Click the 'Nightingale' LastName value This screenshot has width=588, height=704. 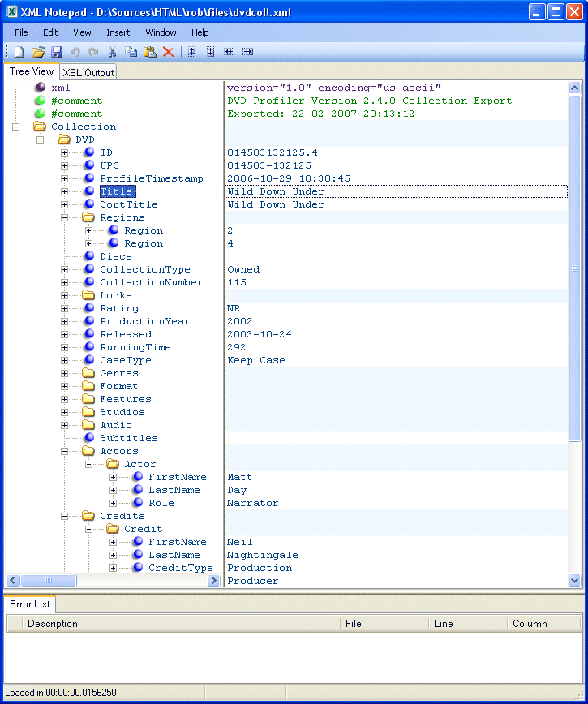coord(262,555)
